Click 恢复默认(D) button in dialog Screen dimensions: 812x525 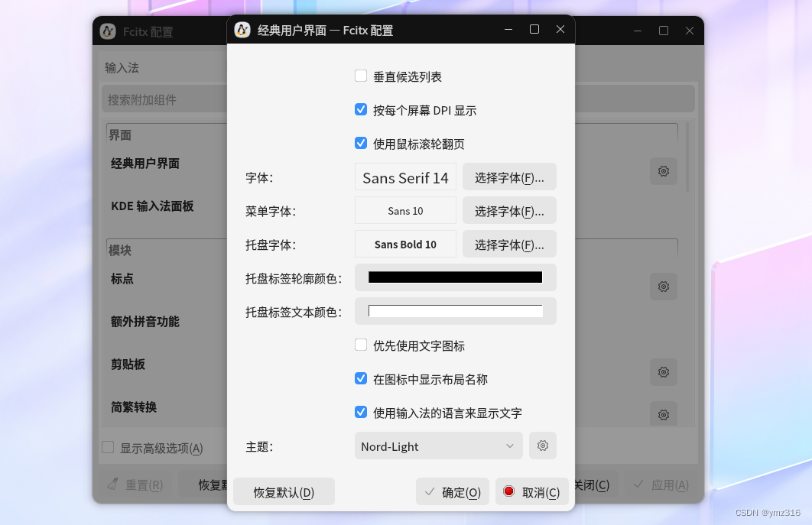coord(284,491)
